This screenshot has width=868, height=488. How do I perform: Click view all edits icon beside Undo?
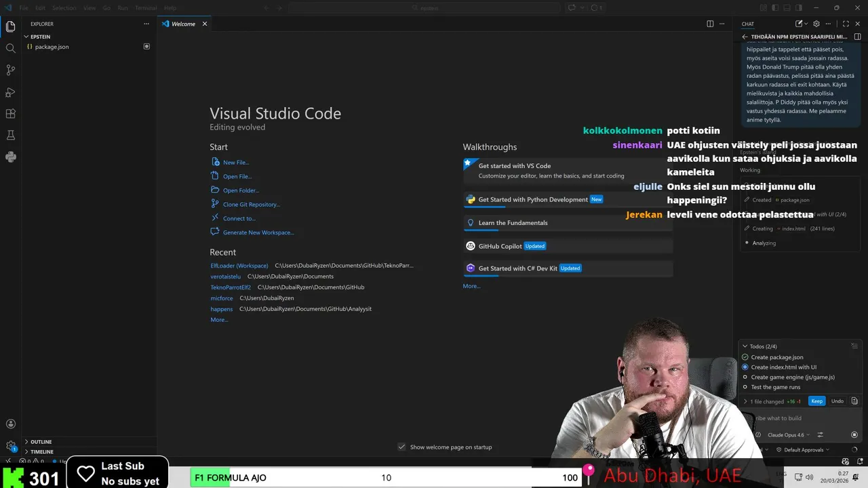point(854,401)
